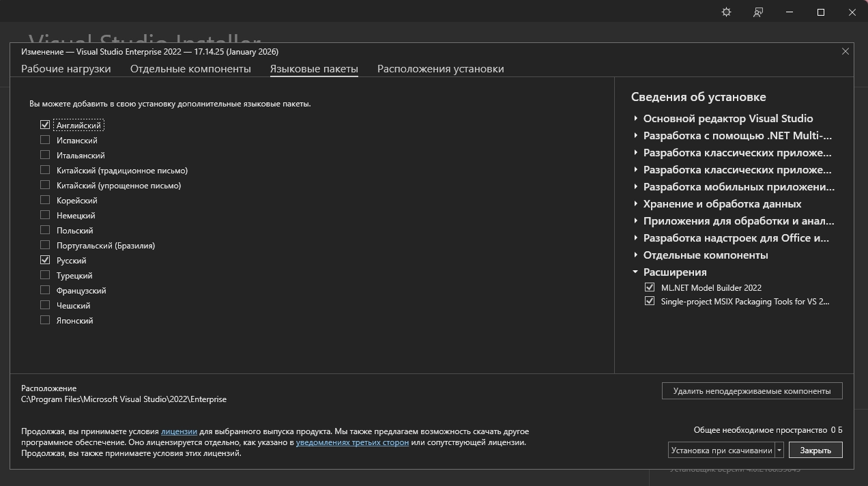Enable the Немецкий language pack
Screen dimensions: 868x486
pyautogui.click(x=45, y=215)
